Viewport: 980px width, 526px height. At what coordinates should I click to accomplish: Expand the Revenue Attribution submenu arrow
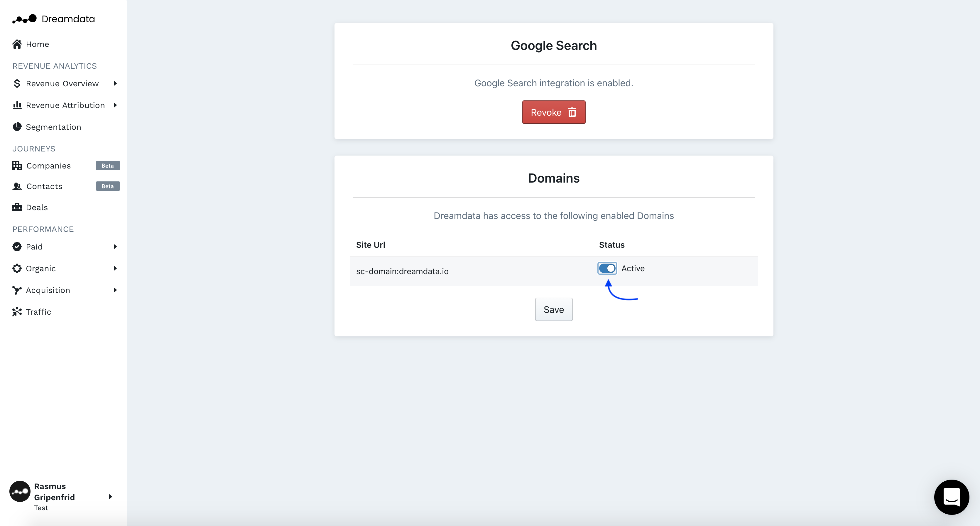pos(115,105)
